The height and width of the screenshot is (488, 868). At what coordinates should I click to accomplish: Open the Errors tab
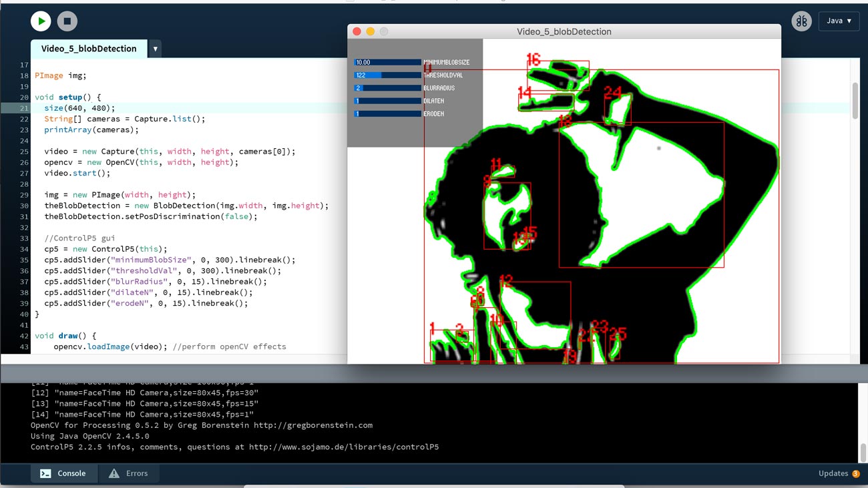click(128, 473)
